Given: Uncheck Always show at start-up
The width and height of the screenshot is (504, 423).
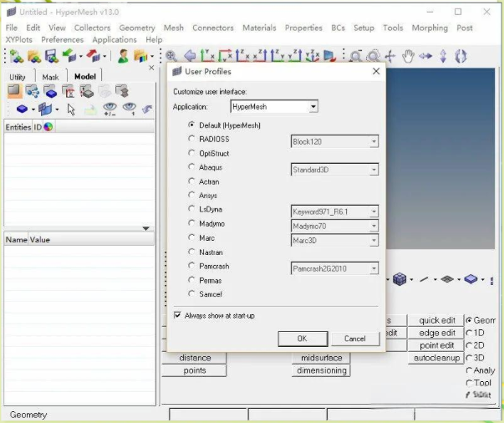Looking at the screenshot, I should click(x=177, y=315).
